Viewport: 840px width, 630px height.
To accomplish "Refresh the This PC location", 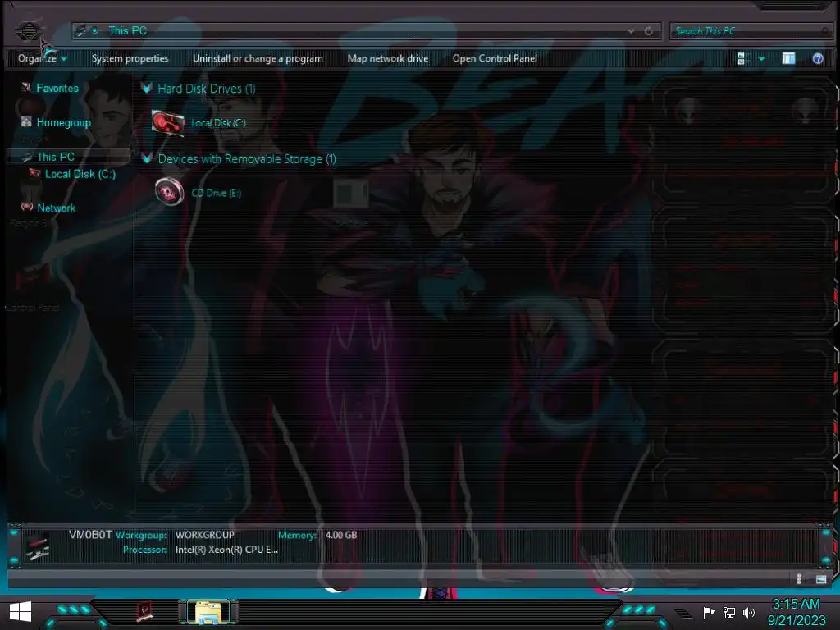I will 648,31.
